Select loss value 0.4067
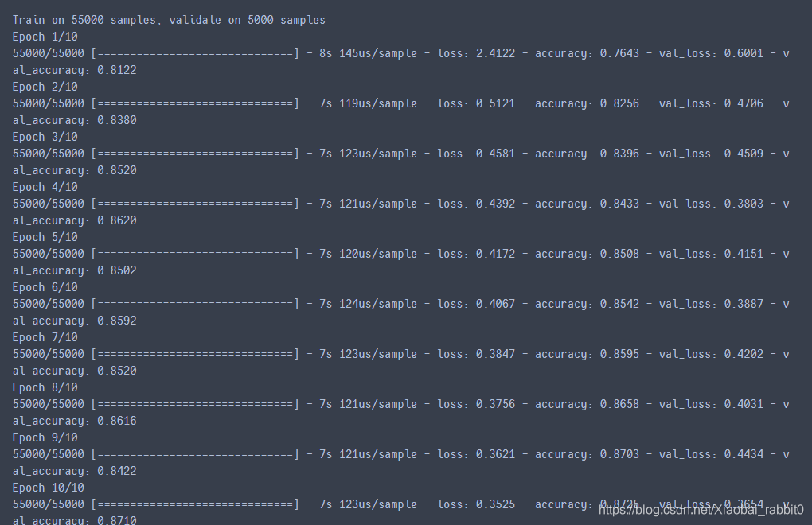The image size is (812, 525). coord(496,304)
